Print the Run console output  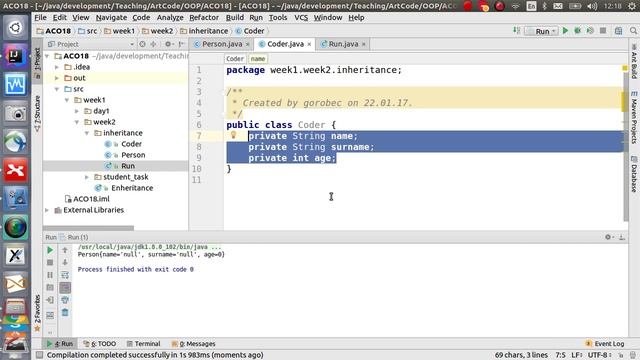[x=65, y=300]
